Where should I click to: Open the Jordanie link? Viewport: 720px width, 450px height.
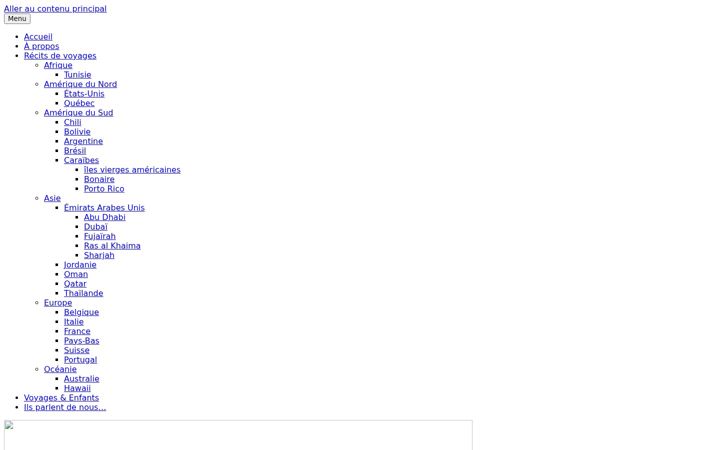(80, 265)
